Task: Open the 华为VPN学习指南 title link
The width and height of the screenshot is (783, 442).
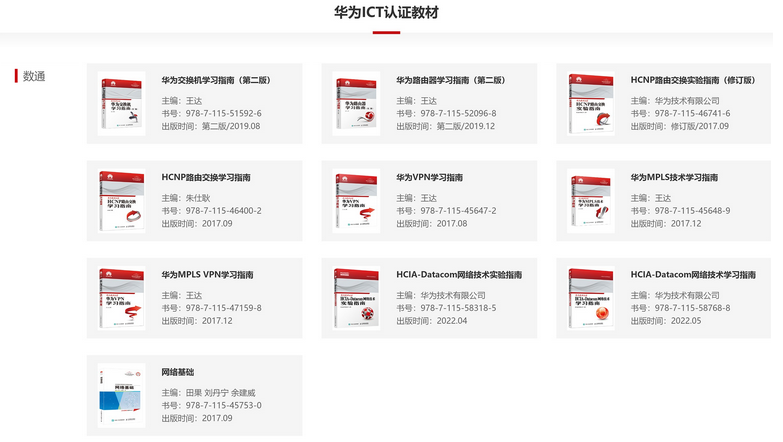Action: pos(429,177)
